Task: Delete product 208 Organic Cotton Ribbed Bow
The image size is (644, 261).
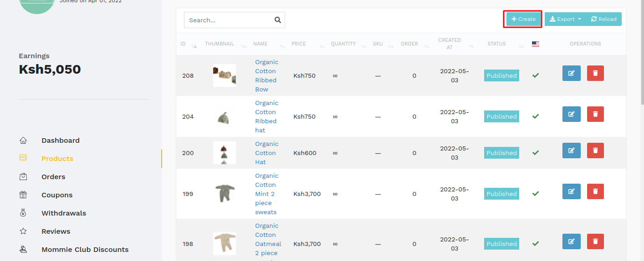Action: coord(595,73)
